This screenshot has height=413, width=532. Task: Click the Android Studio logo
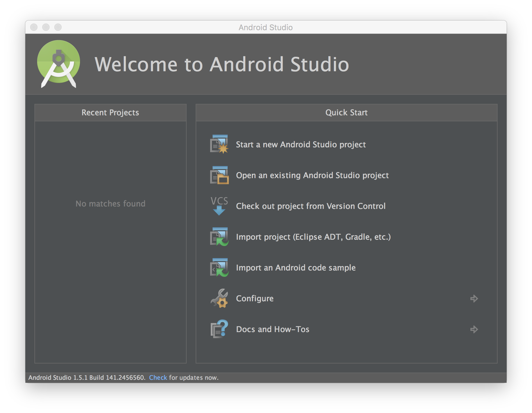coord(59,64)
